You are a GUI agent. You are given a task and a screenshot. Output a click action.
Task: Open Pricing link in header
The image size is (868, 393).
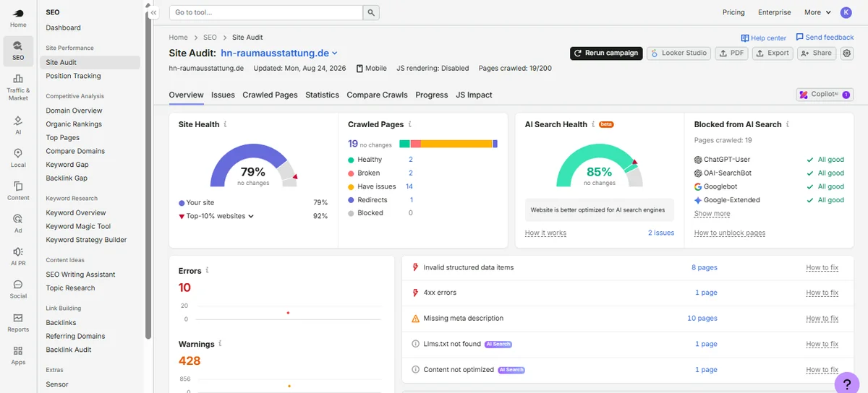tap(733, 12)
